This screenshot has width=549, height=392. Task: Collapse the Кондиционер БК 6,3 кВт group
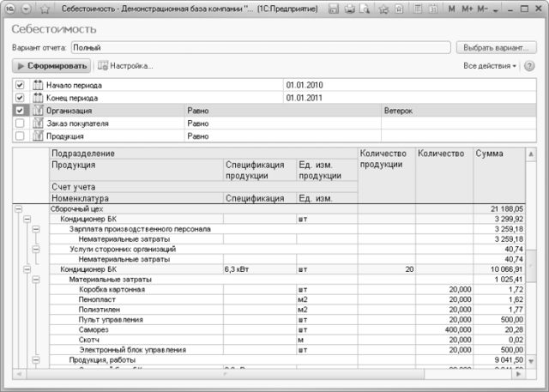coord(27,269)
